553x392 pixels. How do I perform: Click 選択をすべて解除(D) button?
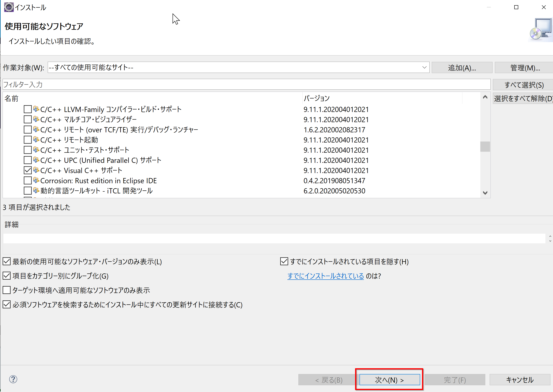click(x=523, y=98)
